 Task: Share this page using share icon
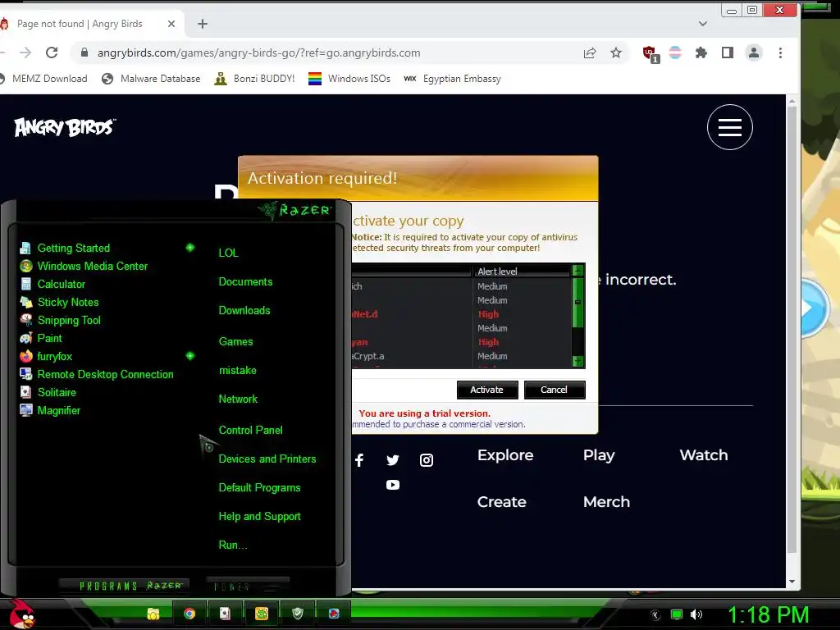pos(589,52)
